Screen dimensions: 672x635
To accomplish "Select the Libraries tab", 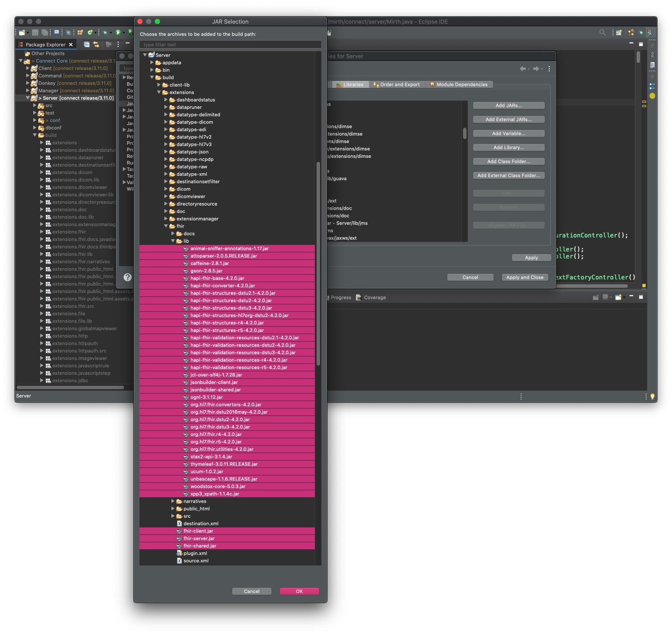I will [x=350, y=84].
